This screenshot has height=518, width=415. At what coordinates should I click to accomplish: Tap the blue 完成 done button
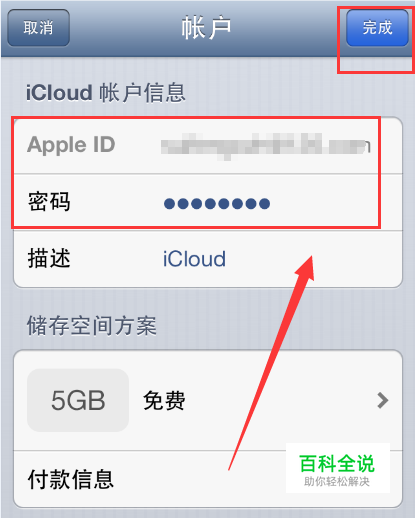pyautogui.click(x=377, y=28)
